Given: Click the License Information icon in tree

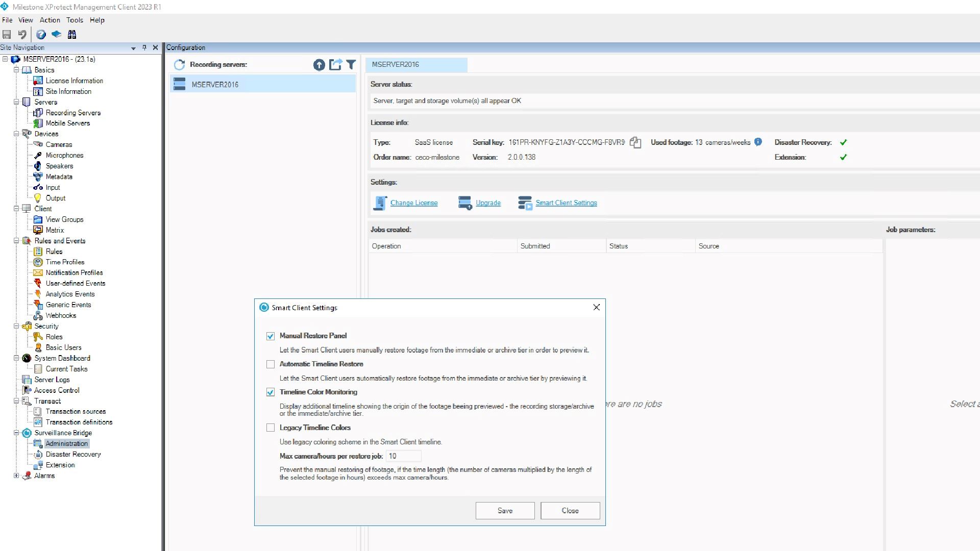Looking at the screenshot, I should tap(38, 81).
